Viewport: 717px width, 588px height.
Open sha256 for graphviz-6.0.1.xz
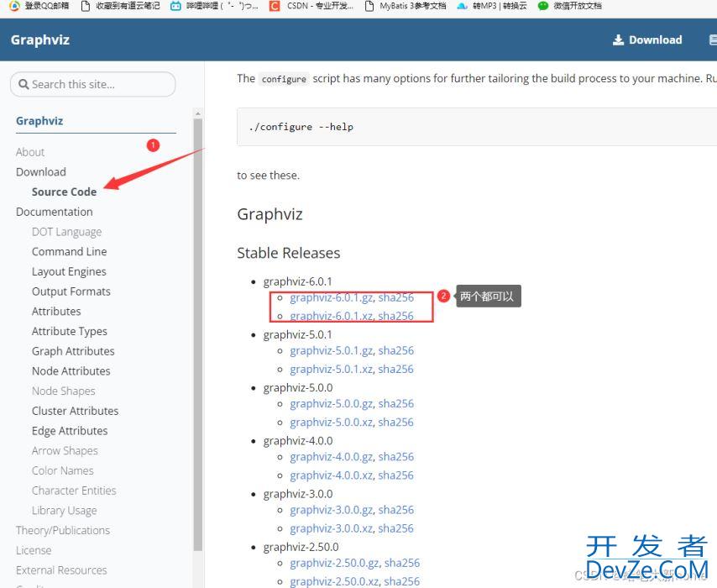pyautogui.click(x=396, y=316)
